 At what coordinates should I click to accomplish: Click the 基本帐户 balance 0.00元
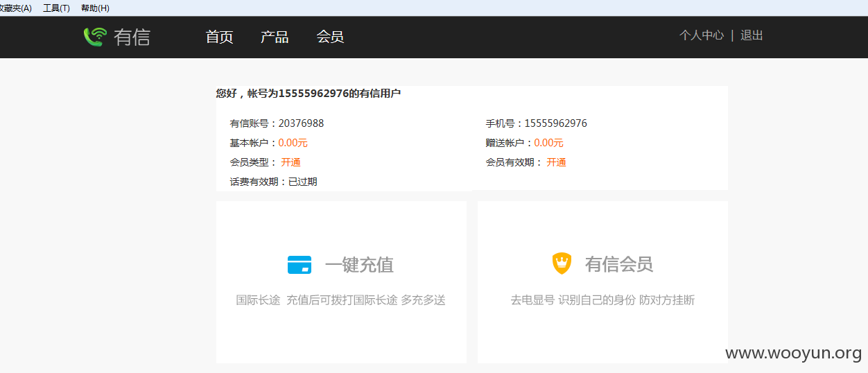(293, 143)
